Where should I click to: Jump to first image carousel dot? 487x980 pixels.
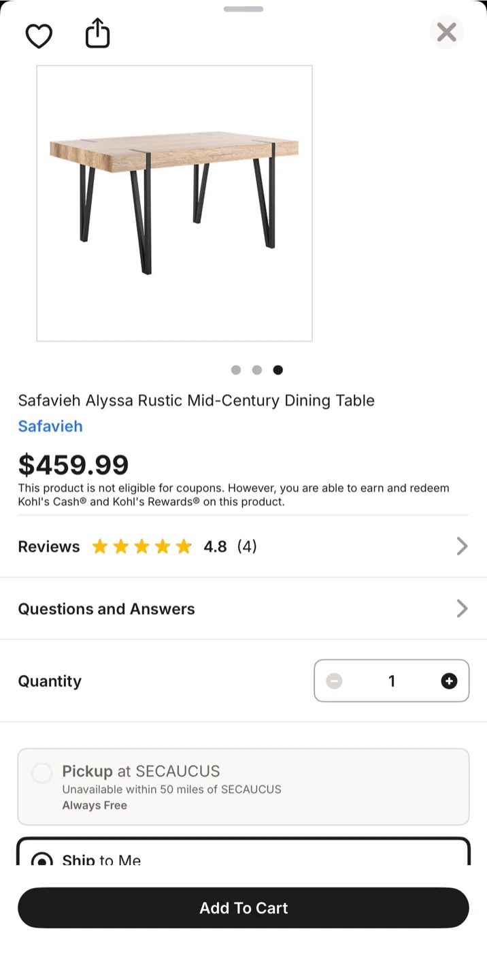pyautogui.click(x=236, y=370)
